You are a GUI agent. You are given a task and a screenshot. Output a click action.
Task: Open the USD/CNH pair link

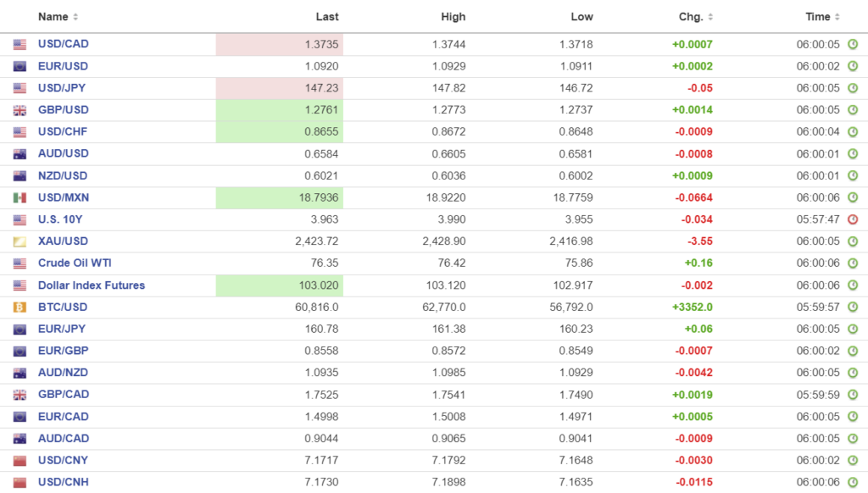pyautogui.click(x=63, y=483)
